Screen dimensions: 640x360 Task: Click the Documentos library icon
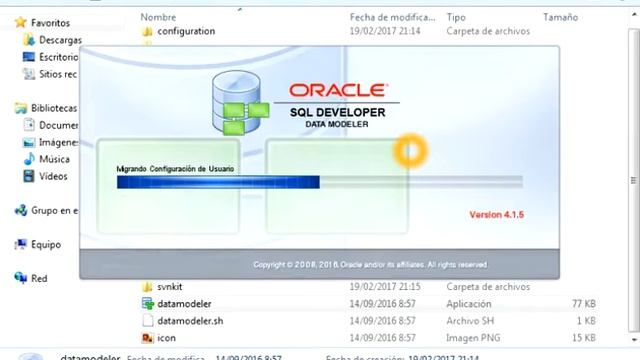pos(29,125)
